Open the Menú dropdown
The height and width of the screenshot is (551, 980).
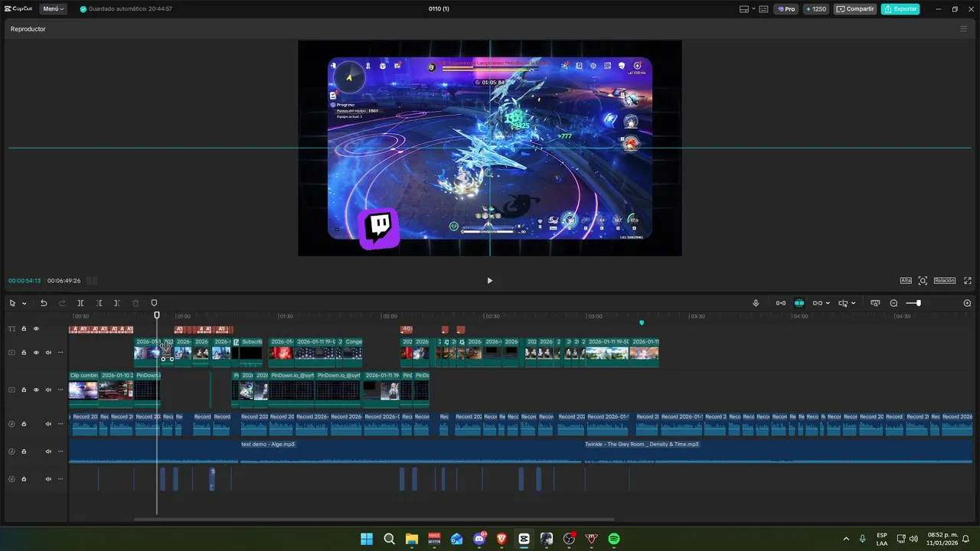54,9
